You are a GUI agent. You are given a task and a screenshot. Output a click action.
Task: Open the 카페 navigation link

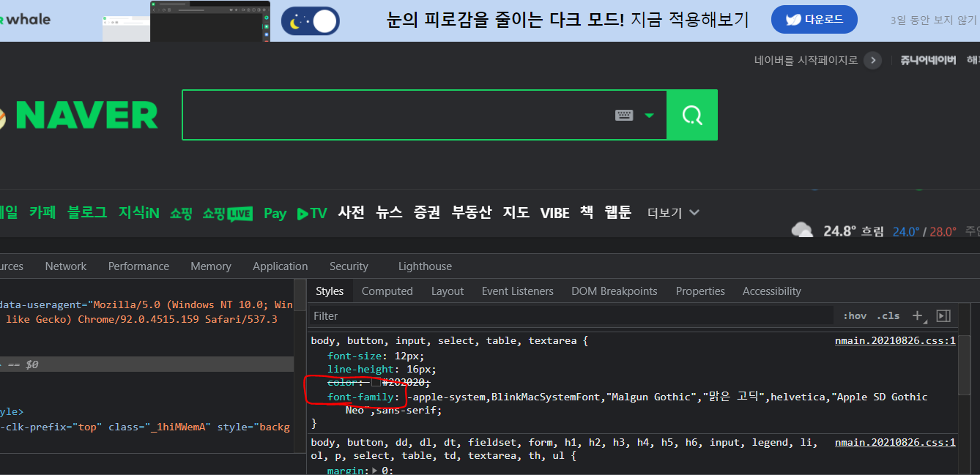pyautogui.click(x=42, y=212)
